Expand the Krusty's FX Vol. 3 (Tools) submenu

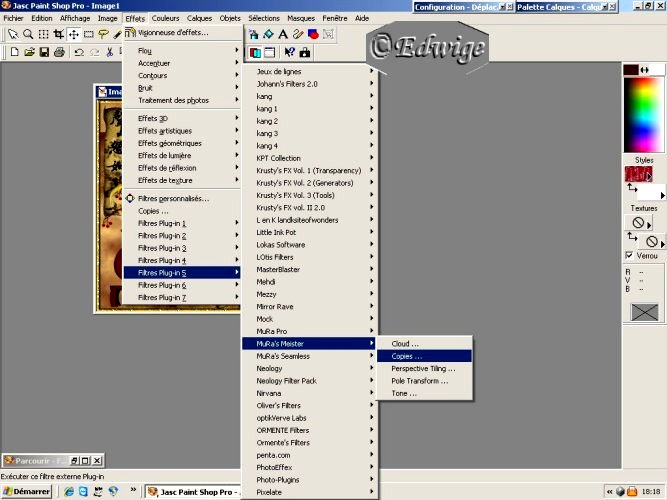(309, 195)
